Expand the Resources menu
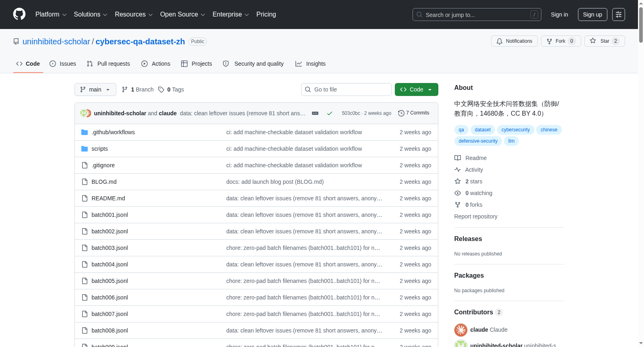The image size is (644, 347). 134,15
